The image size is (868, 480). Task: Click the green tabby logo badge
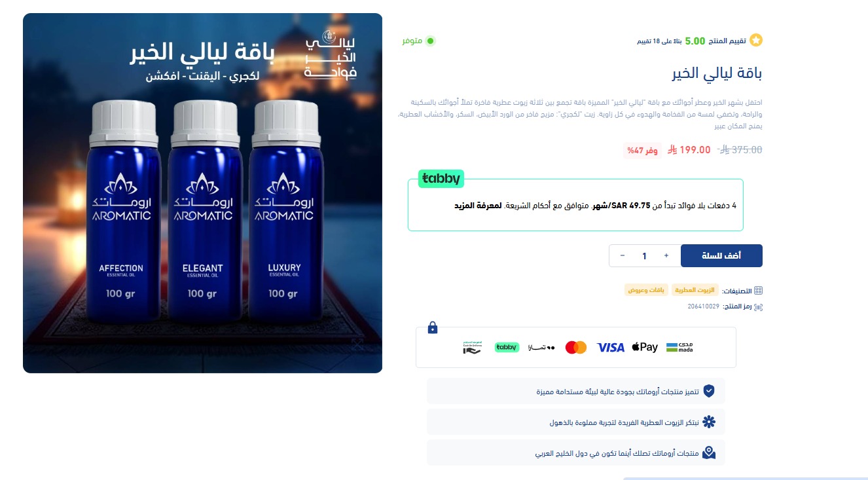(441, 179)
